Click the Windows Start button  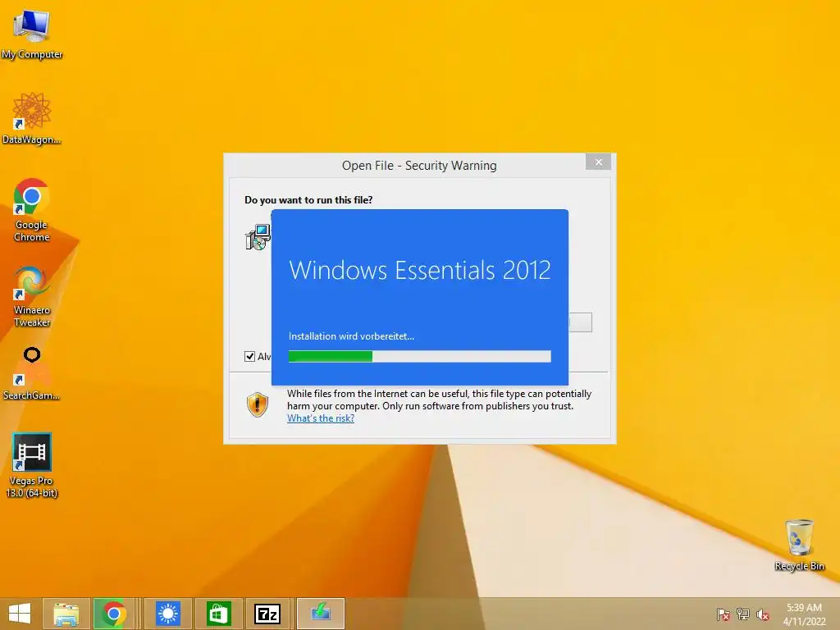[20, 614]
